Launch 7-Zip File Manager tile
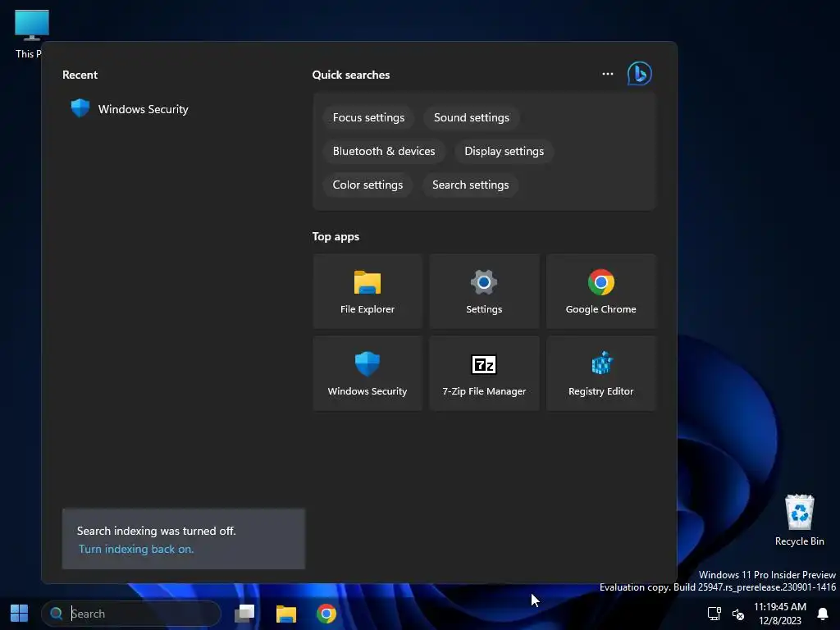Viewport: 840px width, 630px height. click(x=484, y=373)
